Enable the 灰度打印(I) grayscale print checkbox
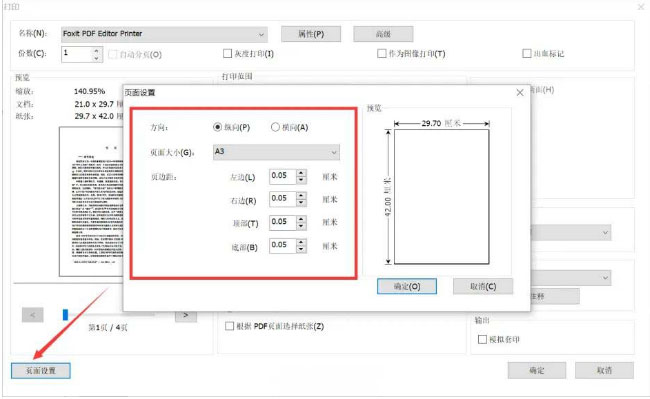 coord(227,53)
